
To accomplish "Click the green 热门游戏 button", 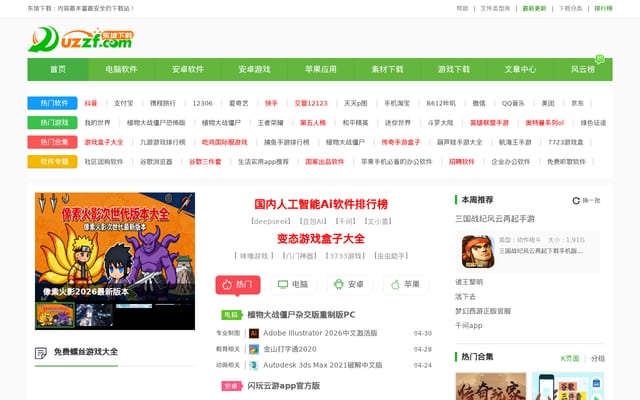I will (x=52, y=123).
